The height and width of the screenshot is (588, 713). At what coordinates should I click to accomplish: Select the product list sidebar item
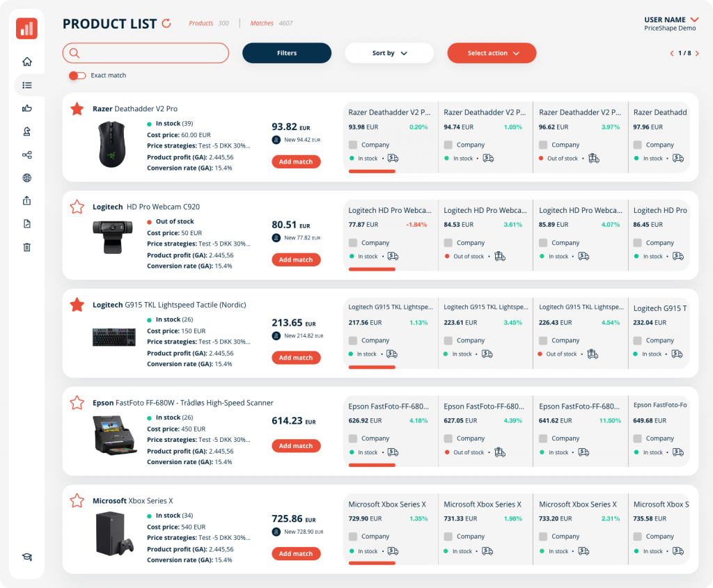pyautogui.click(x=27, y=85)
